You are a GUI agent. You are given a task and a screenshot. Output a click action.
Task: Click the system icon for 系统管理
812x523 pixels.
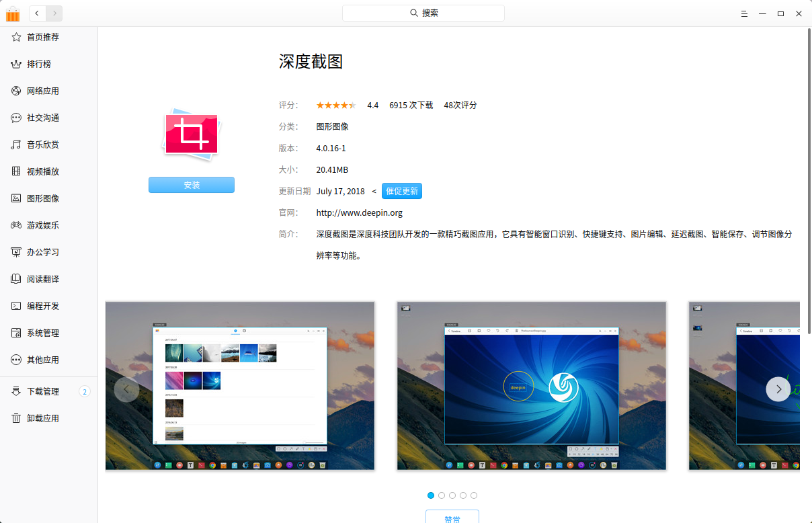tap(16, 333)
